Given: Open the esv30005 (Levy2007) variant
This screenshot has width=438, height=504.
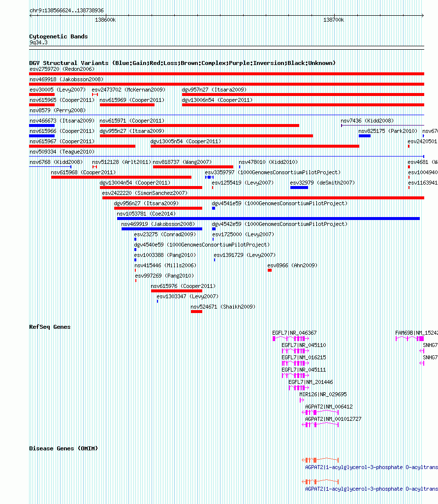Looking at the screenshot, I should pyautogui.click(x=58, y=90).
